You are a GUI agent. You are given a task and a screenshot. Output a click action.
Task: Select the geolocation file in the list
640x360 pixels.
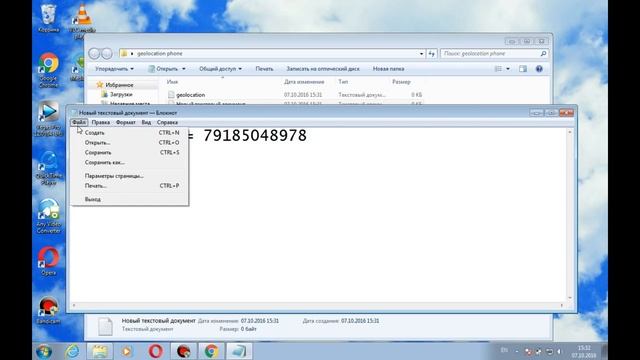(191, 95)
